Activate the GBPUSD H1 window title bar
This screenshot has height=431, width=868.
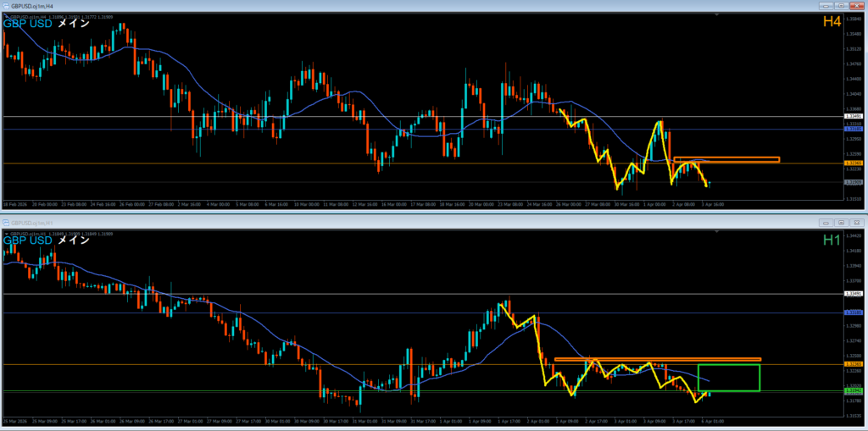click(x=424, y=222)
